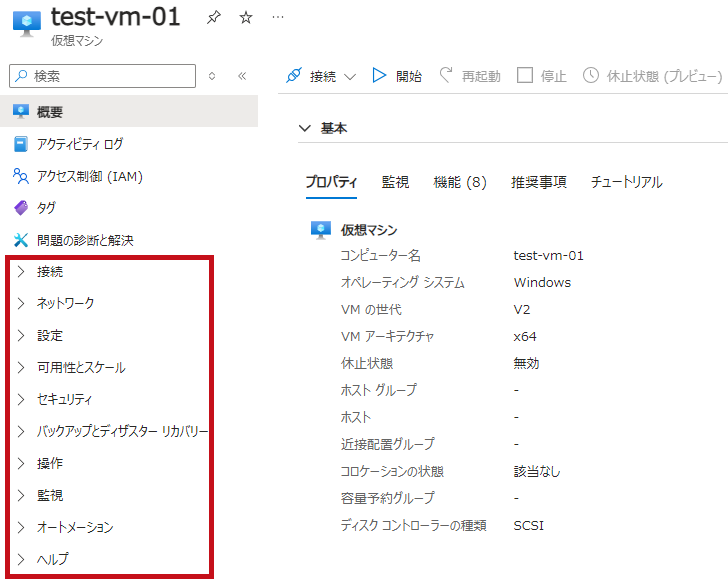This screenshot has width=728, height=584.
Task: Click 接続 button label in toolbar
Action: pyautogui.click(x=323, y=76)
